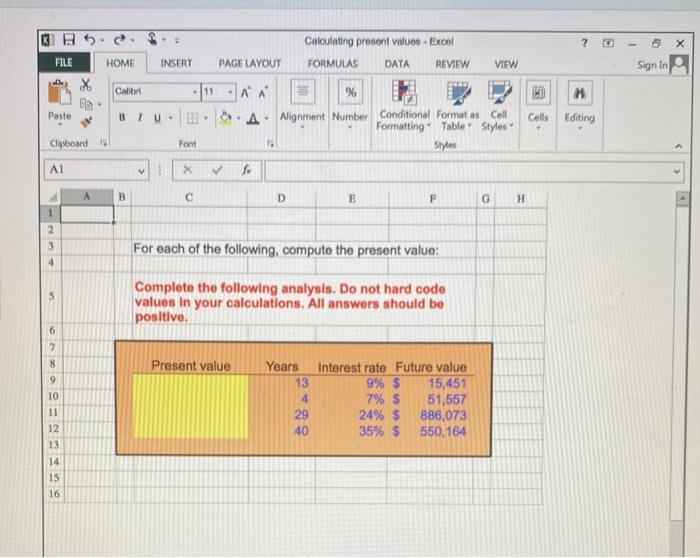Switch to the FORMULAS tab
This screenshot has height=558, width=700.
[x=333, y=64]
